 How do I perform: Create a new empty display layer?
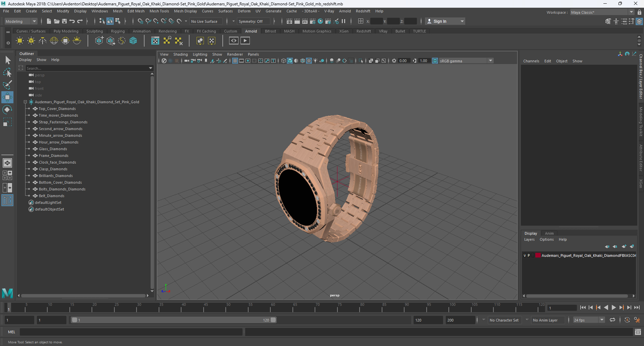click(x=624, y=246)
